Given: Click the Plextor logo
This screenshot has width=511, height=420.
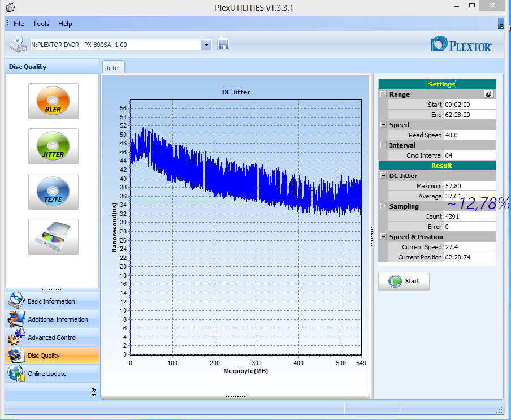Looking at the screenshot, I should pyautogui.click(x=461, y=44).
